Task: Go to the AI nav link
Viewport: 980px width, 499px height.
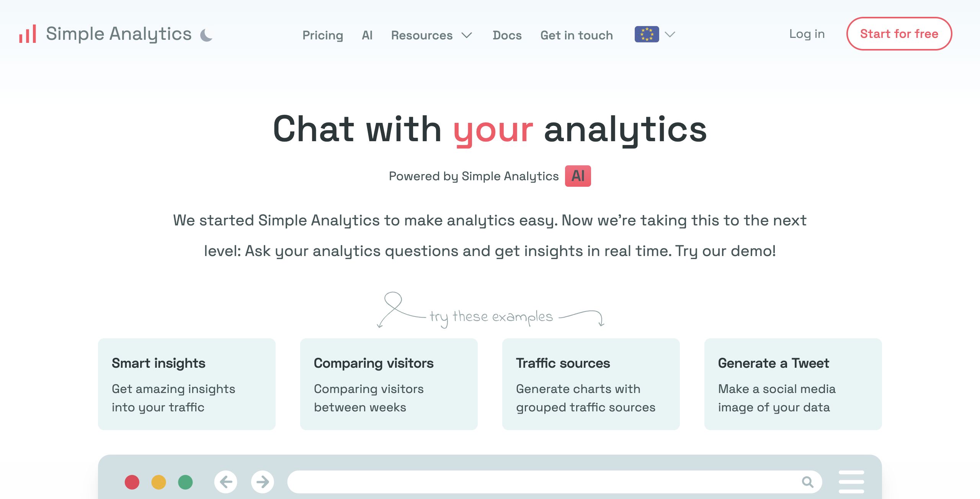Action: [x=367, y=35]
